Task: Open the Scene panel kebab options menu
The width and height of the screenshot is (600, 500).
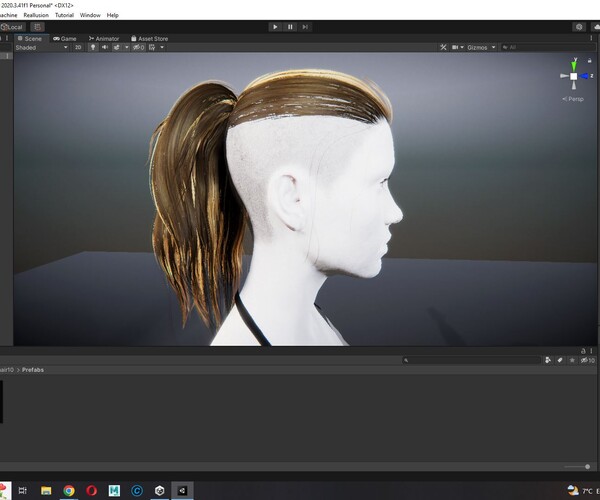Action: [591, 38]
